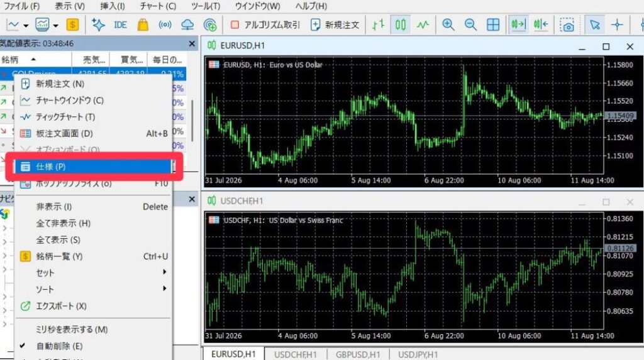Screen dimensions: 644x360
Task: Select エクスポート (X) menu entry
Action: click(x=93, y=306)
